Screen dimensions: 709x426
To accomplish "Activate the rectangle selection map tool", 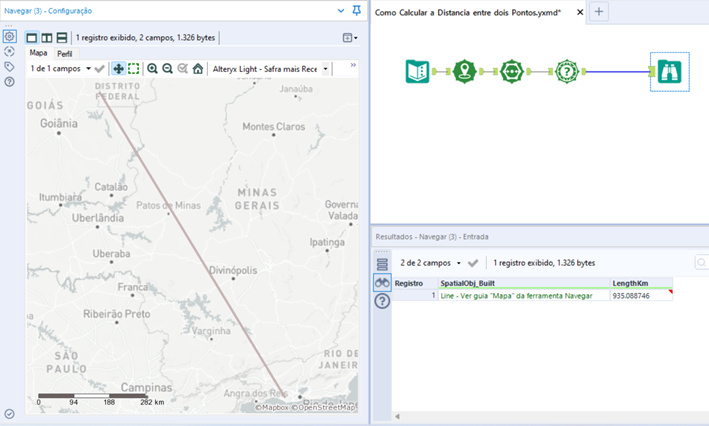I will [x=133, y=69].
